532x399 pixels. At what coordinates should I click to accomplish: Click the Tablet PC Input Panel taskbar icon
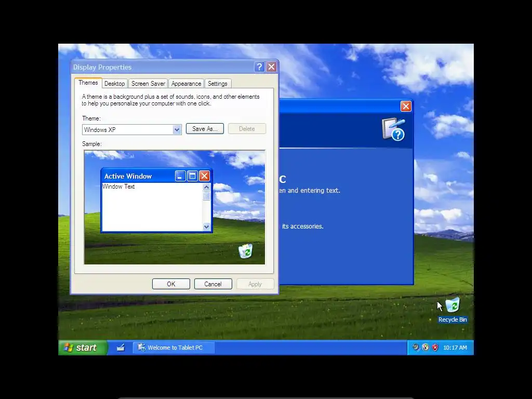click(x=121, y=348)
